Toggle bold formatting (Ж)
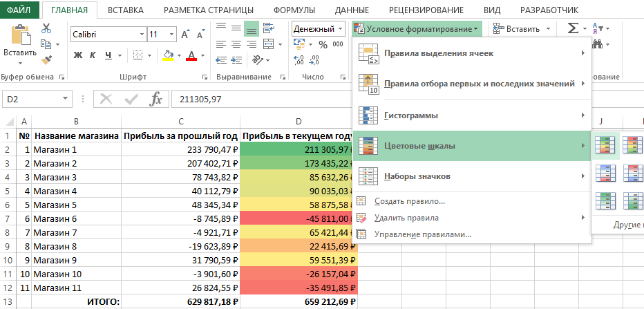 pos(78,55)
